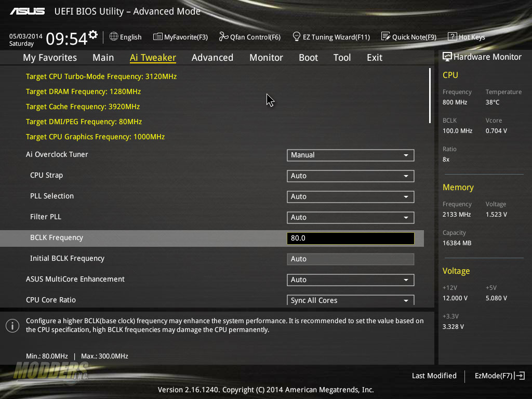The height and width of the screenshot is (399, 532).
Task: Click Target DRAM Frequency: 1280MHz
Action: point(83,91)
